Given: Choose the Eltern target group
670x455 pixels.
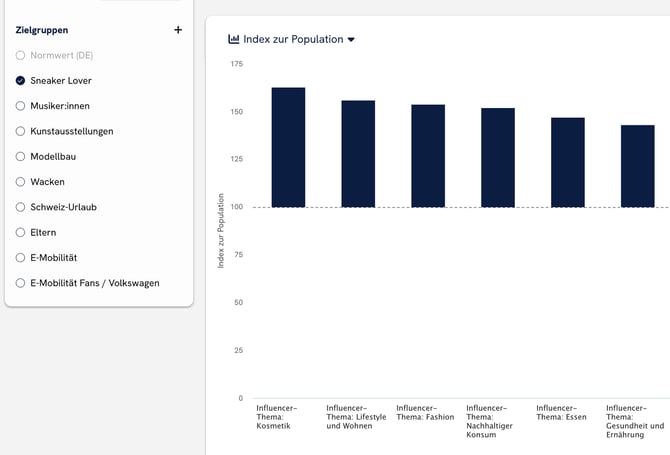Looking at the screenshot, I should pos(21,232).
